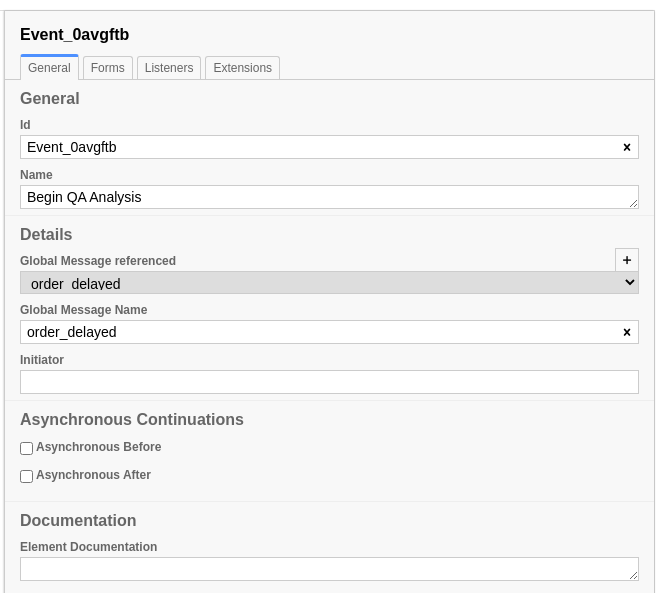Open the Global Message referenced dropdown
658x593 pixels.
tap(329, 283)
